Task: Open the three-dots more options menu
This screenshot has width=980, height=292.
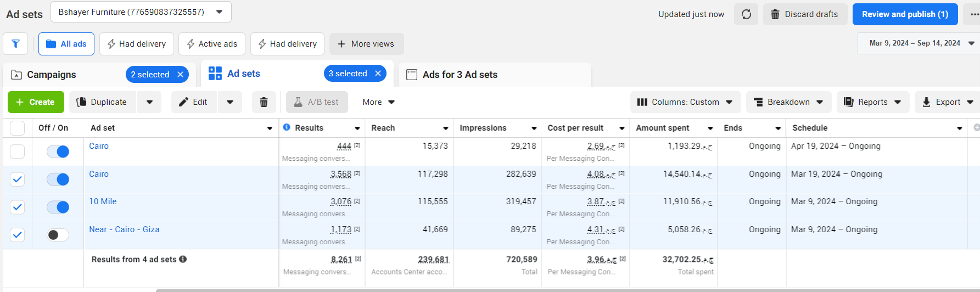Action: (x=974, y=14)
